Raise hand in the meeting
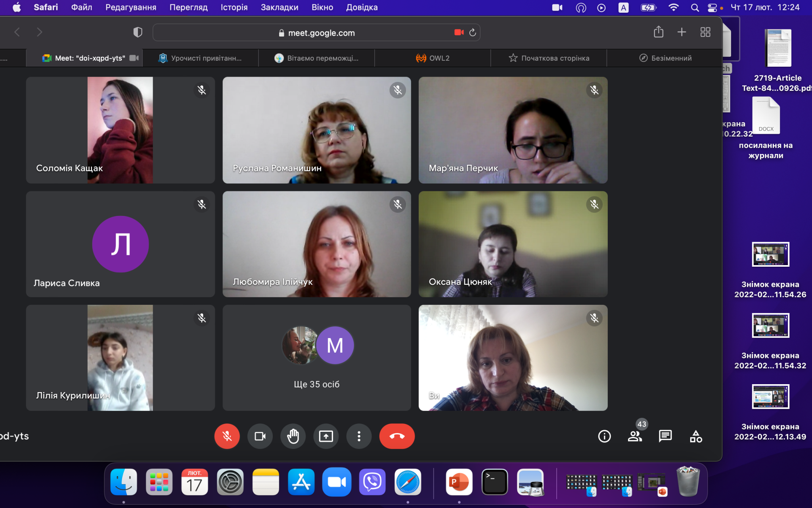The image size is (812, 508). tap(293, 436)
